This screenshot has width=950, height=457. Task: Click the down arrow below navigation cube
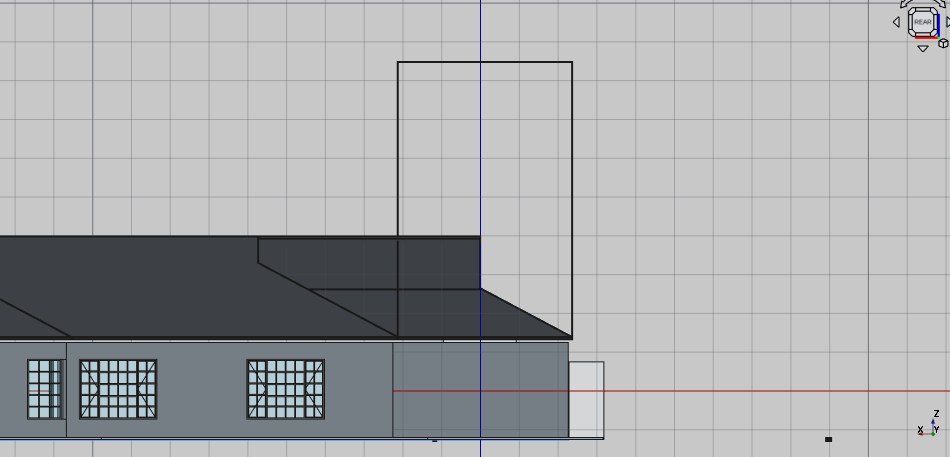click(x=922, y=48)
